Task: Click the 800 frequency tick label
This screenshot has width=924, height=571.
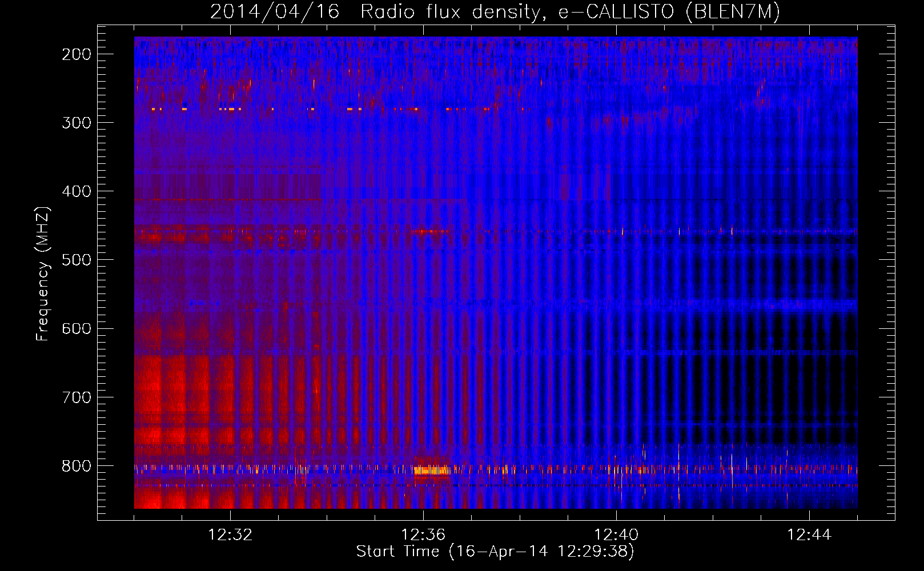Action: point(77,466)
